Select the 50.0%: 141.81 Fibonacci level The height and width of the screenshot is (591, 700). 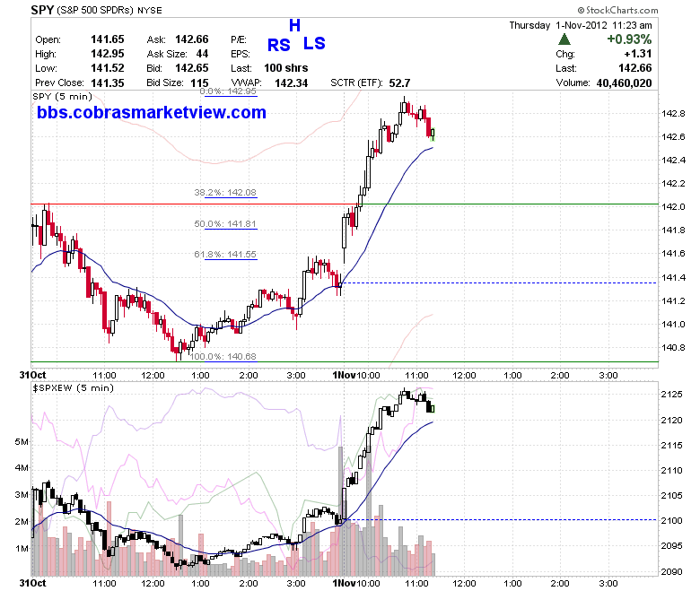pyautogui.click(x=225, y=224)
